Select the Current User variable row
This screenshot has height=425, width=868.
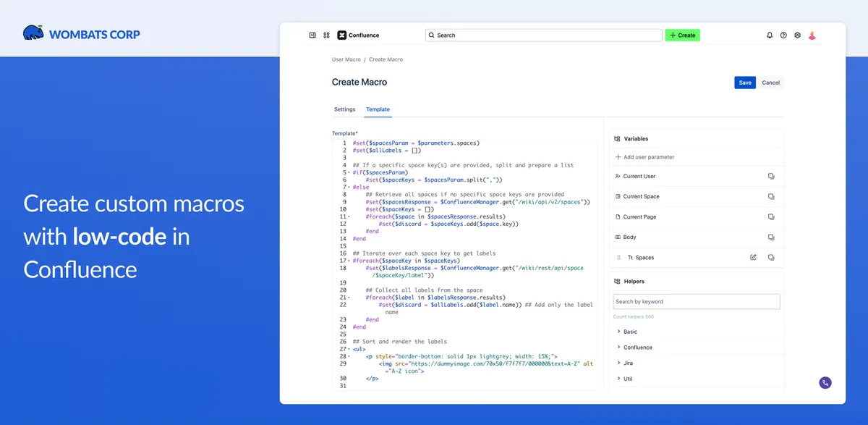[697, 176]
